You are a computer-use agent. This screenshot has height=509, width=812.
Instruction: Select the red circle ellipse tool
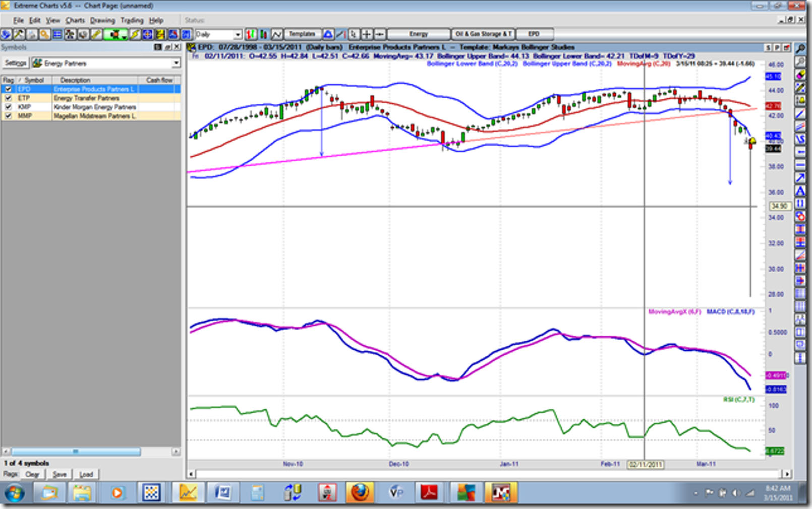point(800,216)
